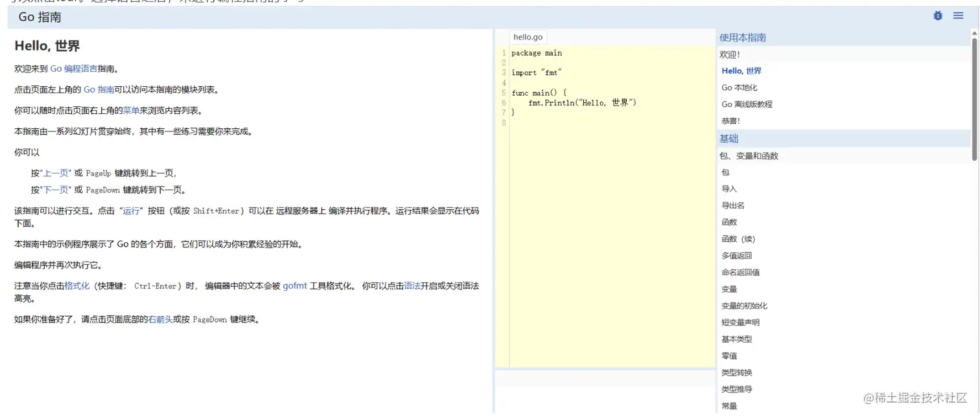Click the func main() code line

(539, 93)
